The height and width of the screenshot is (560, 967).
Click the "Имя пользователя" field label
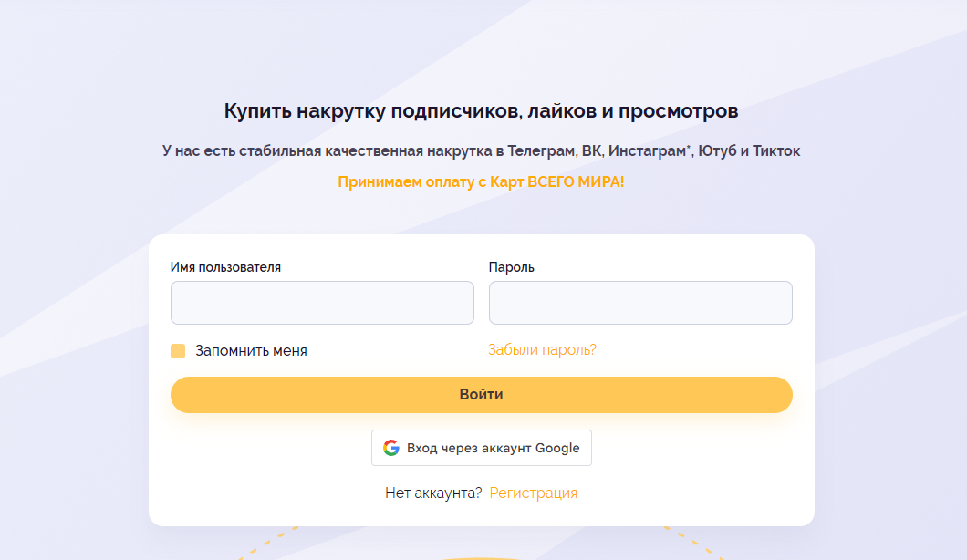(225, 267)
